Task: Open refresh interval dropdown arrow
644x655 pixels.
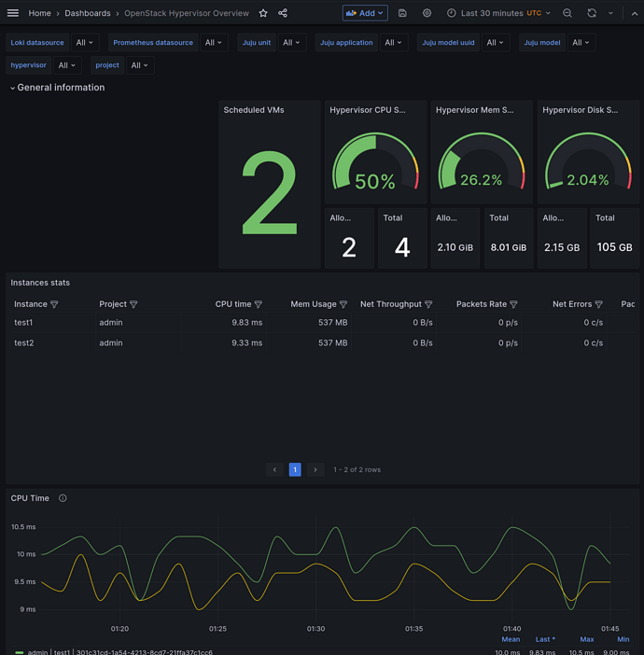Action: (x=610, y=13)
